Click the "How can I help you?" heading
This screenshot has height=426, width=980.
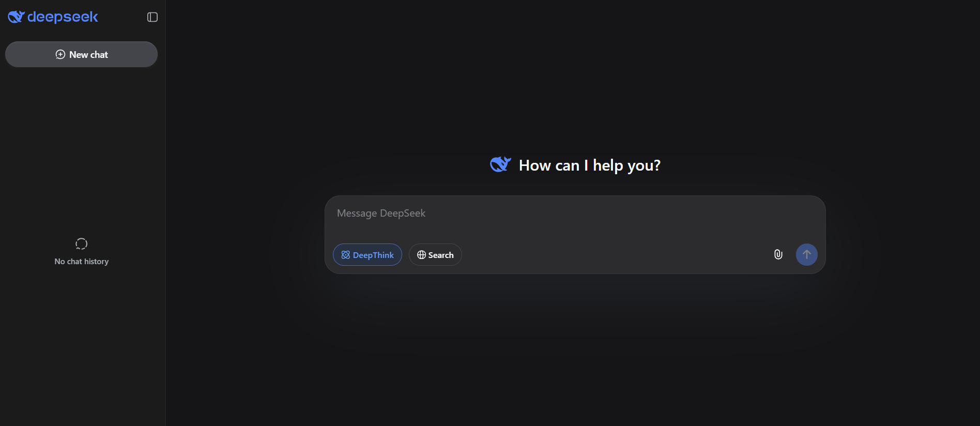pyautogui.click(x=589, y=165)
